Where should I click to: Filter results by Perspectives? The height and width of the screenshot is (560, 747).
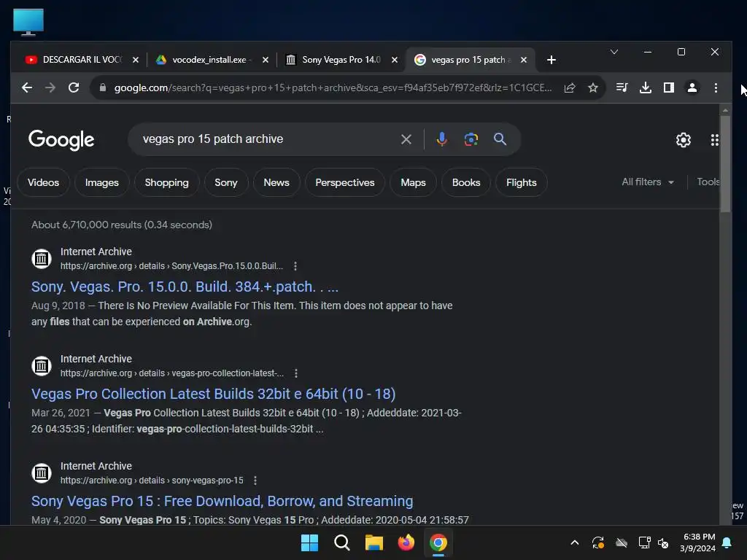point(345,182)
